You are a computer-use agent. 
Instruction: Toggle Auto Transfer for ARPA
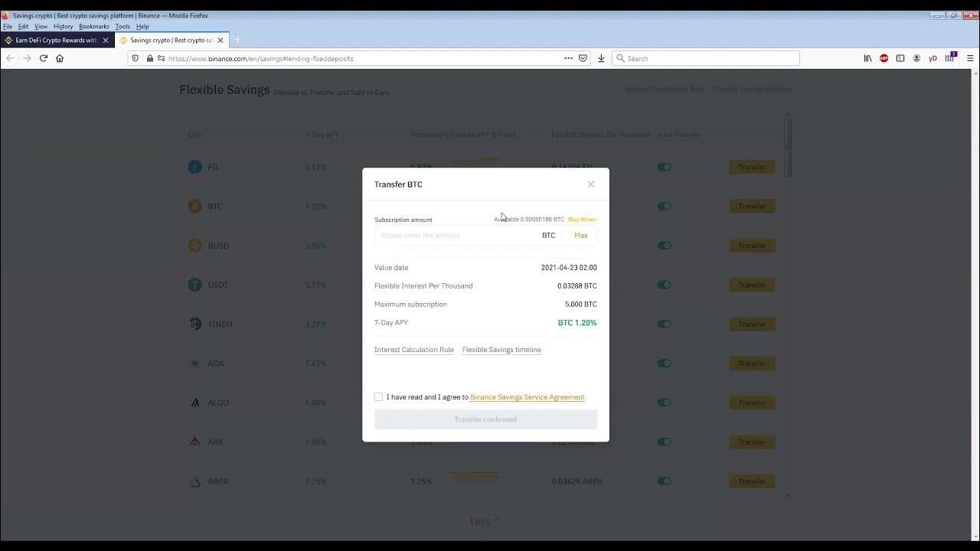[x=664, y=481]
